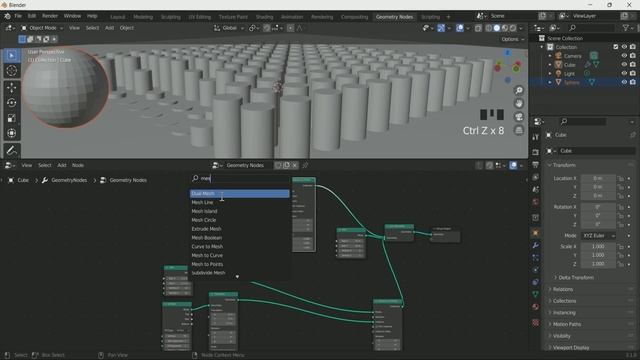Click the Blender logo menu icon
The image size is (640, 360).
(x=7, y=16)
